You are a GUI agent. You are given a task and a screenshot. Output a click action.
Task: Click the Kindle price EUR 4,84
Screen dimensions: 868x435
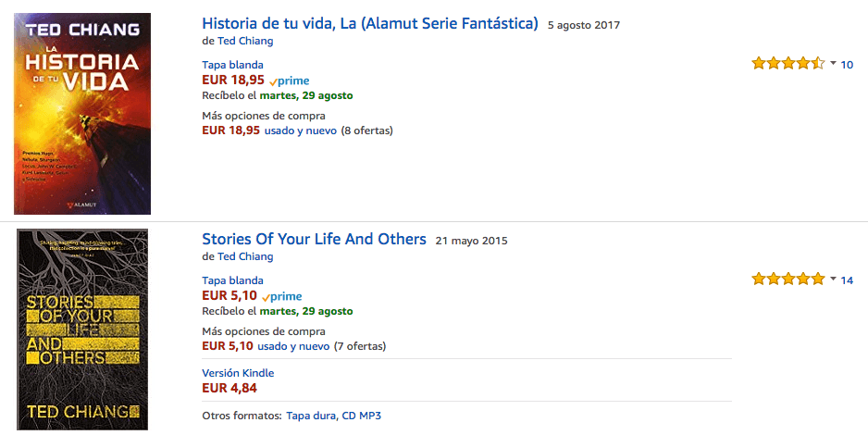229,388
